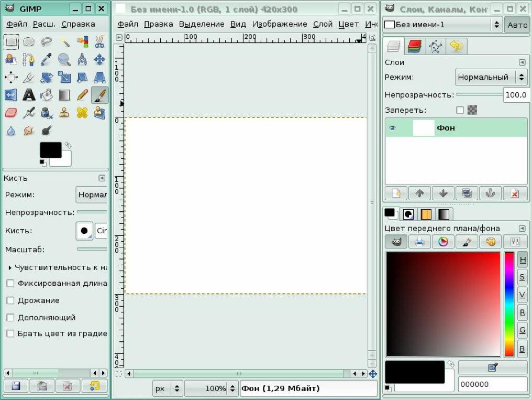Select the Fuzzy Select magic wand tool
This screenshot has height=400, width=532.
[64, 42]
